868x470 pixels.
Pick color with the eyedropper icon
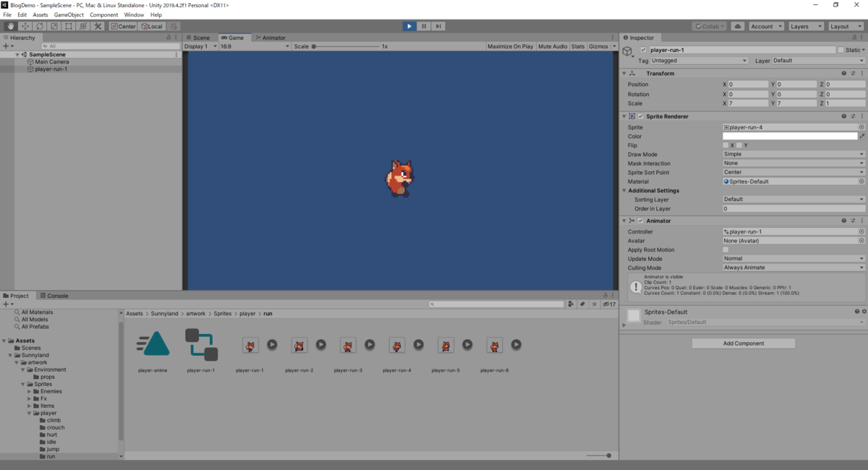click(x=862, y=136)
